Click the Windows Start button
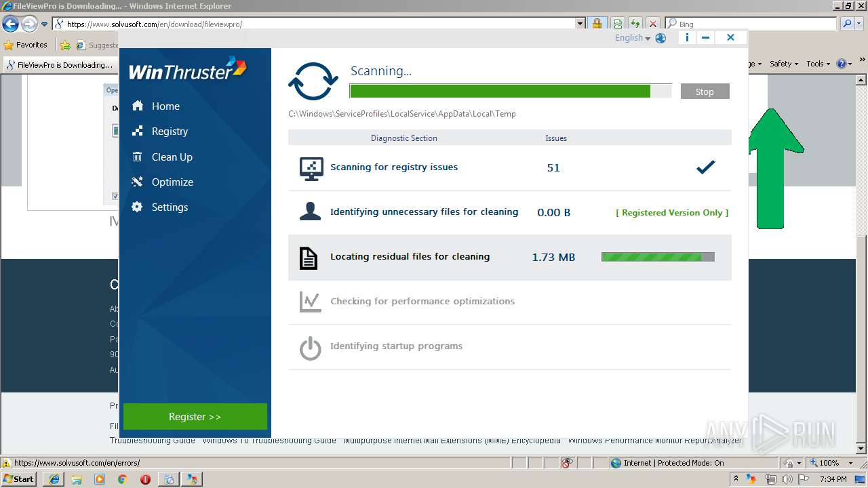868x488 pixels. [19, 479]
